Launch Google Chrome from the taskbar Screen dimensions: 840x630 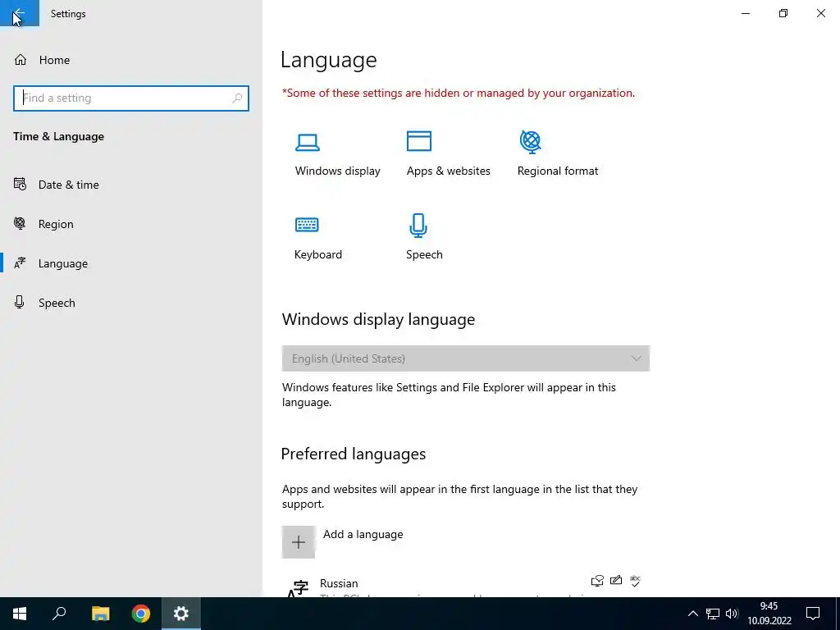pos(141,614)
